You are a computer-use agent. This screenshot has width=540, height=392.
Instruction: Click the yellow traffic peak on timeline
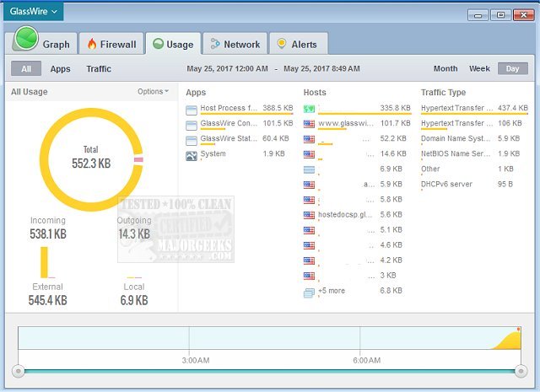(x=510, y=341)
